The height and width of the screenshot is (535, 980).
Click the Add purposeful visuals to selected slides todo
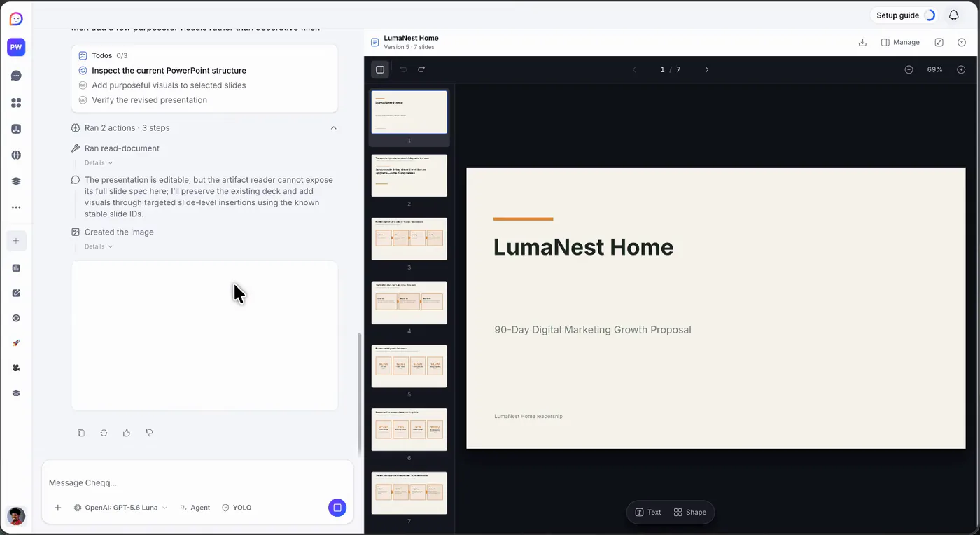[169, 85]
